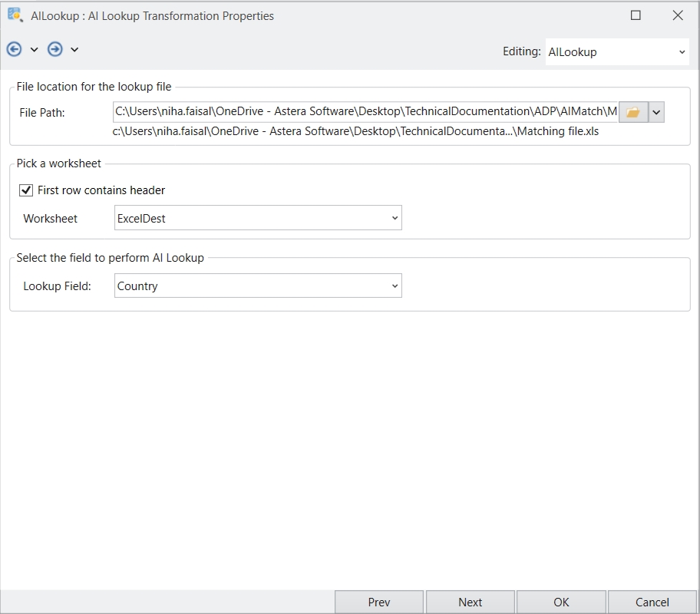This screenshot has height=614, width=700.
Task: Click the AILookup application icon in title bar
Action: tap(15, 15)
